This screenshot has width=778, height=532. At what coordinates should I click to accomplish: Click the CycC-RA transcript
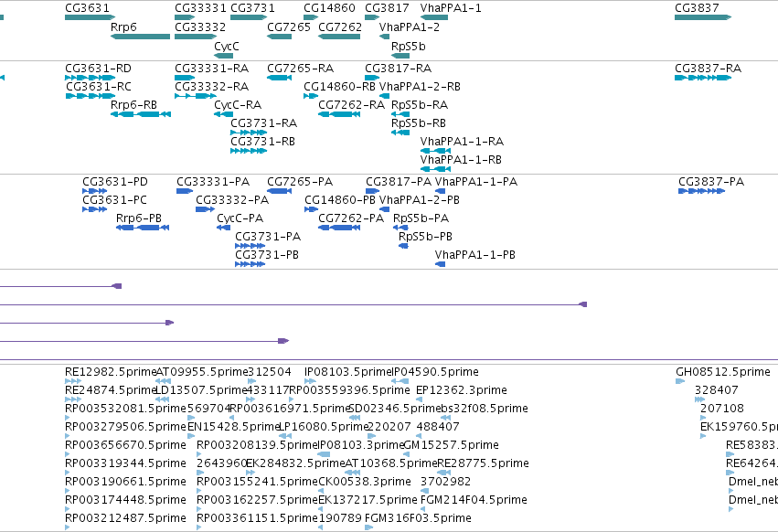pyautogui.click(x=224, y=114)
